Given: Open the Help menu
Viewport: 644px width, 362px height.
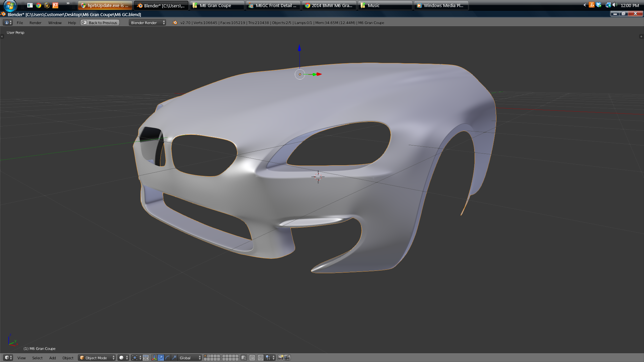Looking at the screenshot, I should [72, 23].
